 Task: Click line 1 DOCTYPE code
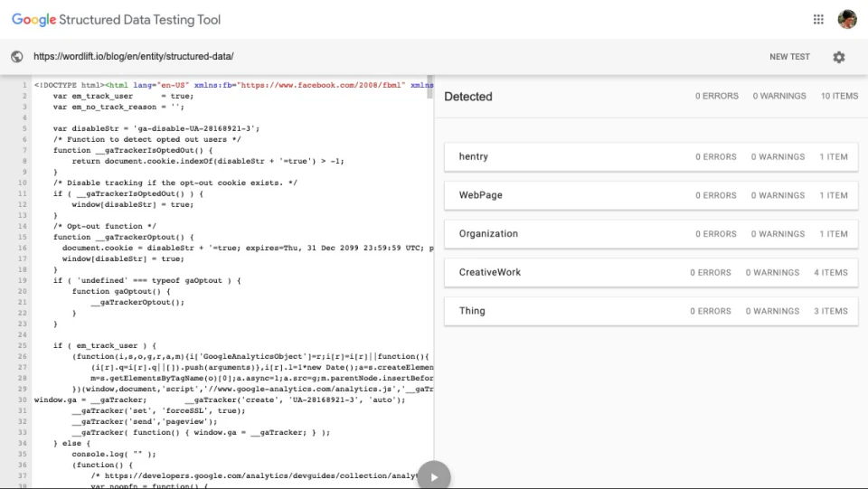click(69, 85)
